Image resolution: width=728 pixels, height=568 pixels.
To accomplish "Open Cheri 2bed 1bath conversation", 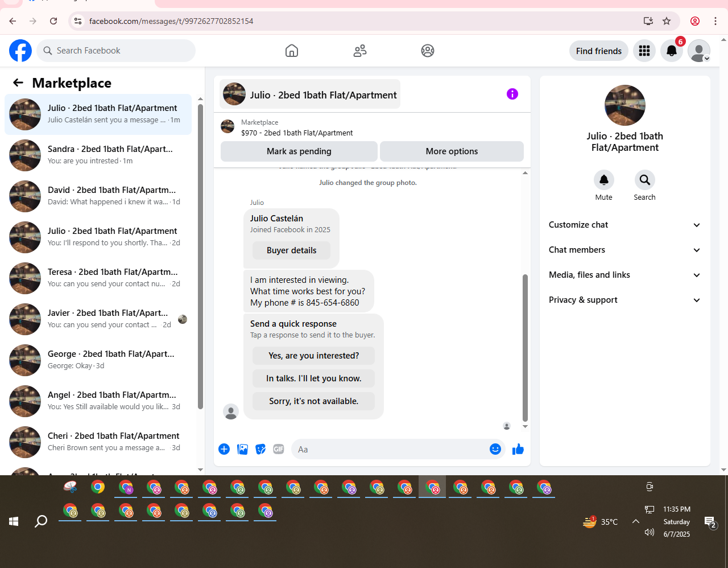I will (98, 442).
